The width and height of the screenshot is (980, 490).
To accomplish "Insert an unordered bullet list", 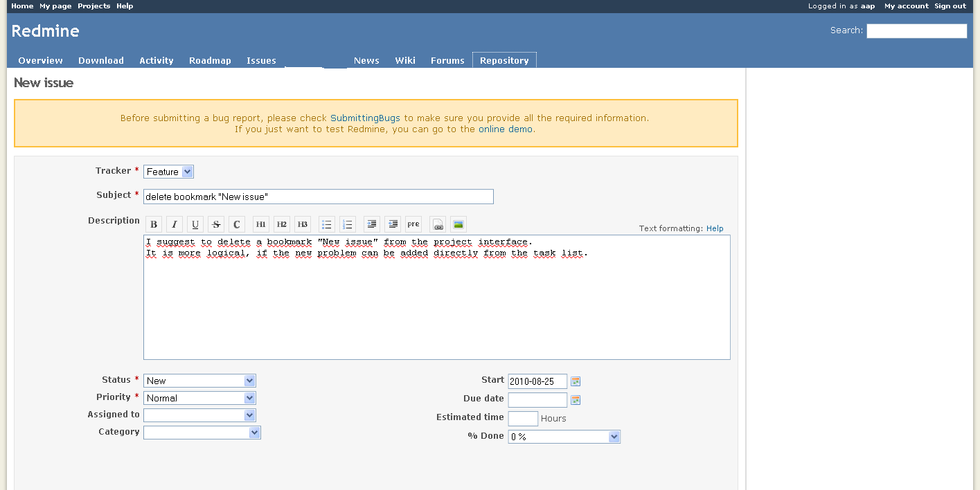I will click(x=327, y=224).
